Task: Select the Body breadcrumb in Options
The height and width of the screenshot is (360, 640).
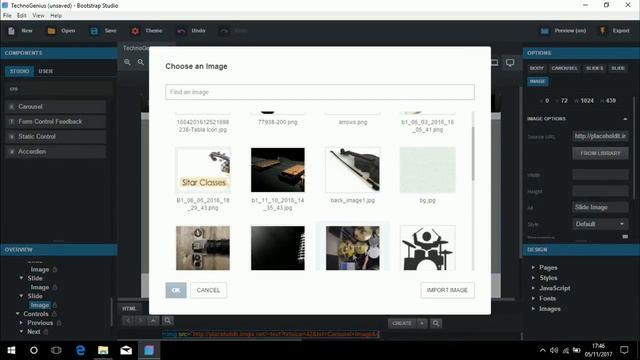Action: [x=536, y=68]
